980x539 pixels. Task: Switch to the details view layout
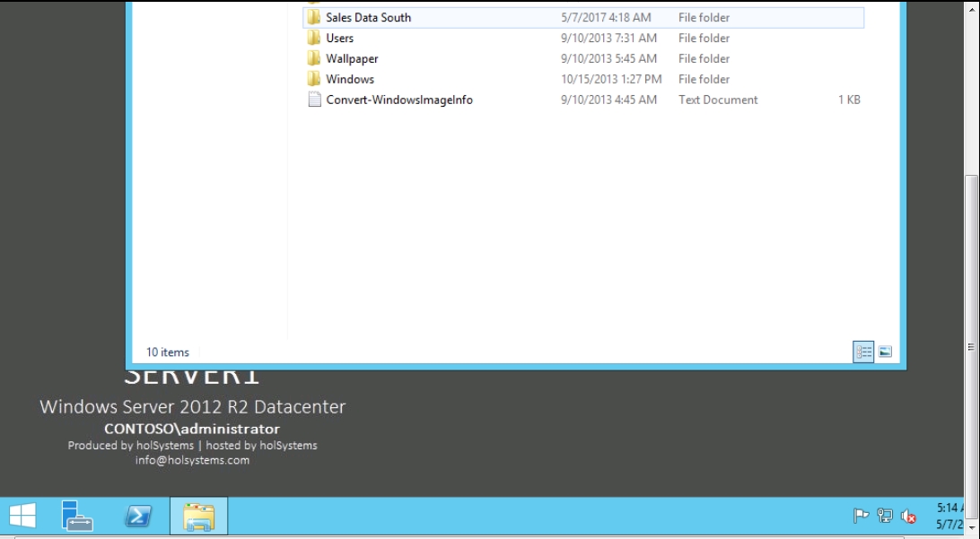point(863,352)
